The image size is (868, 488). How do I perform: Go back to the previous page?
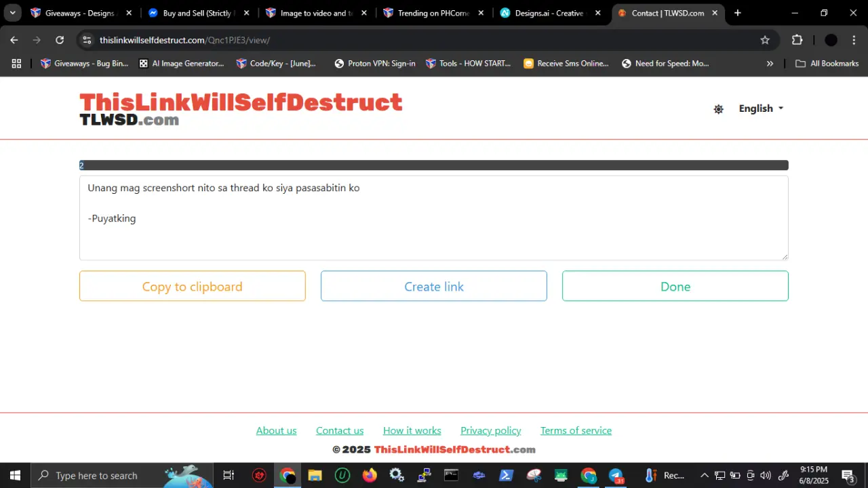[14, 40]
